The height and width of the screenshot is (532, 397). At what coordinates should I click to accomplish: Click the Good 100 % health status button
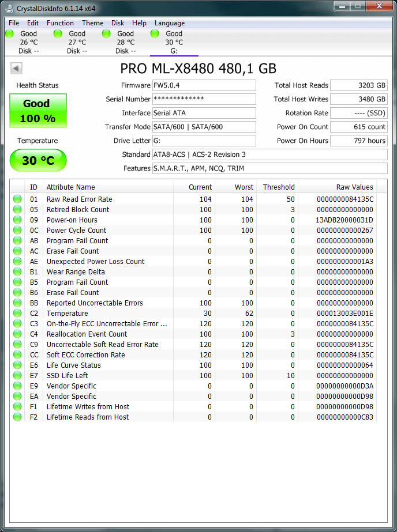[38, 111]
